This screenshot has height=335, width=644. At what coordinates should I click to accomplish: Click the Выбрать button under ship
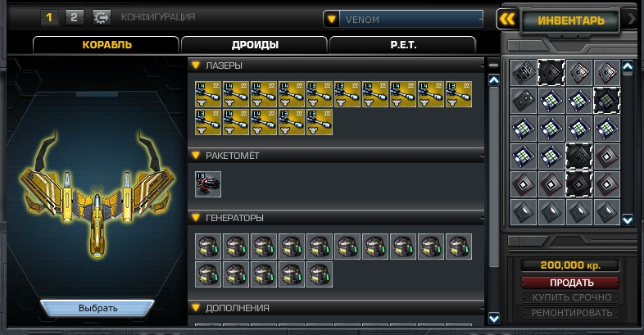tap(98, 308)
